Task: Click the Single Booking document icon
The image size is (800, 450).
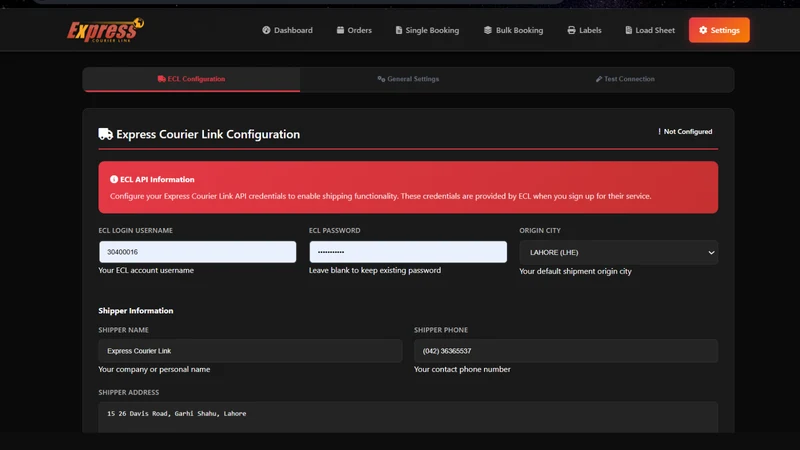Action: coord(399,30)
